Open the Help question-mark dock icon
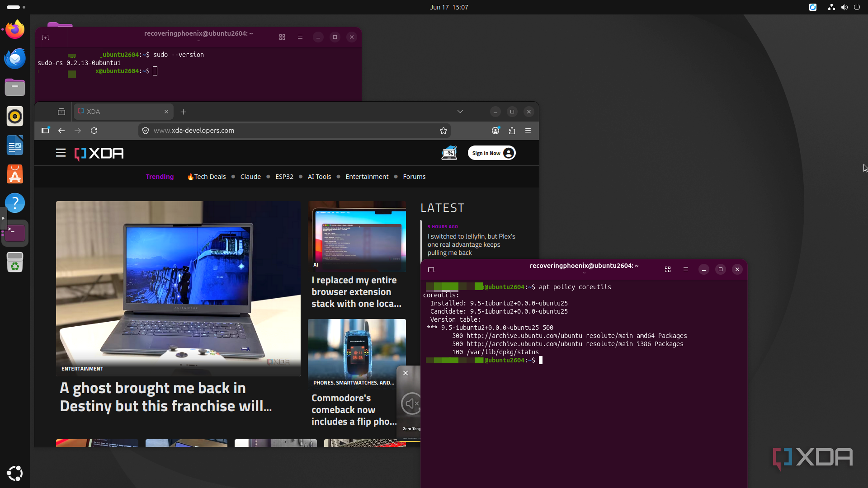 [x=15, y=203]
